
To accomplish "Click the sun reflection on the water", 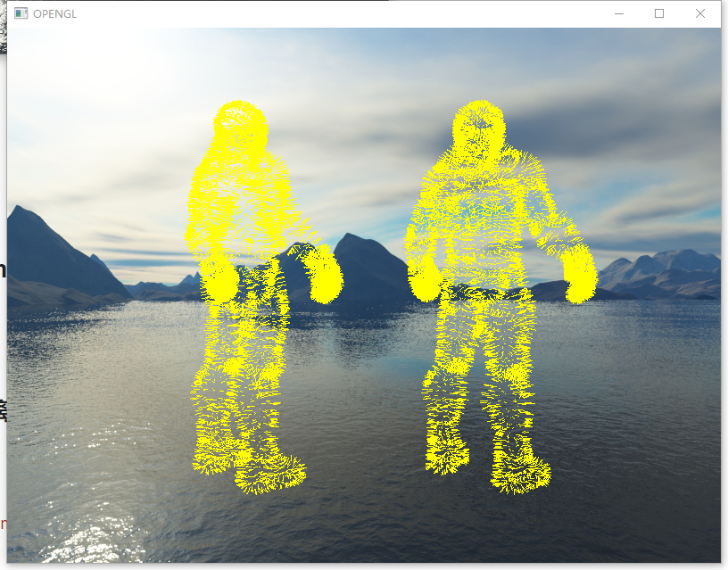I will pos(98,535).
